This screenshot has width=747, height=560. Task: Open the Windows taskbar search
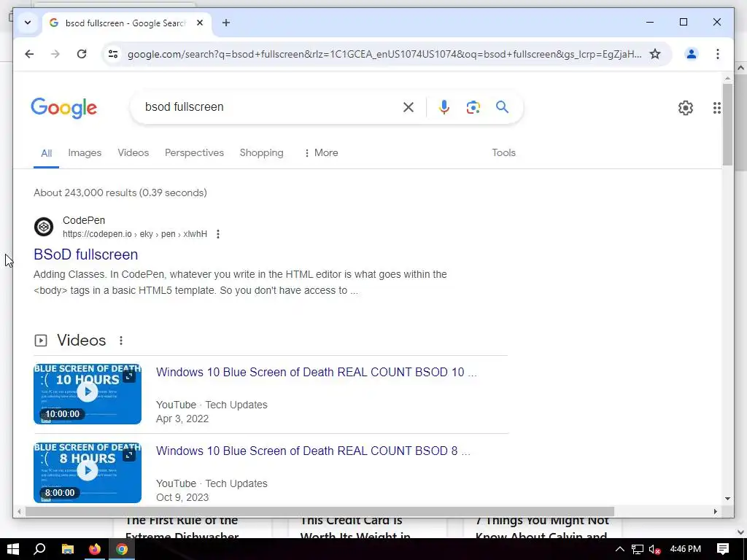tap(39, 549)
